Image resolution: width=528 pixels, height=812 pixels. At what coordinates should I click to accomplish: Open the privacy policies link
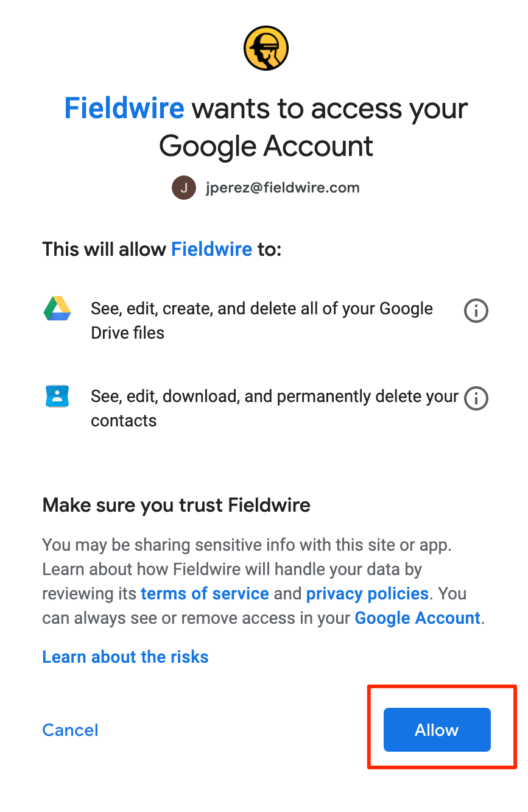[x=367, y=593]
